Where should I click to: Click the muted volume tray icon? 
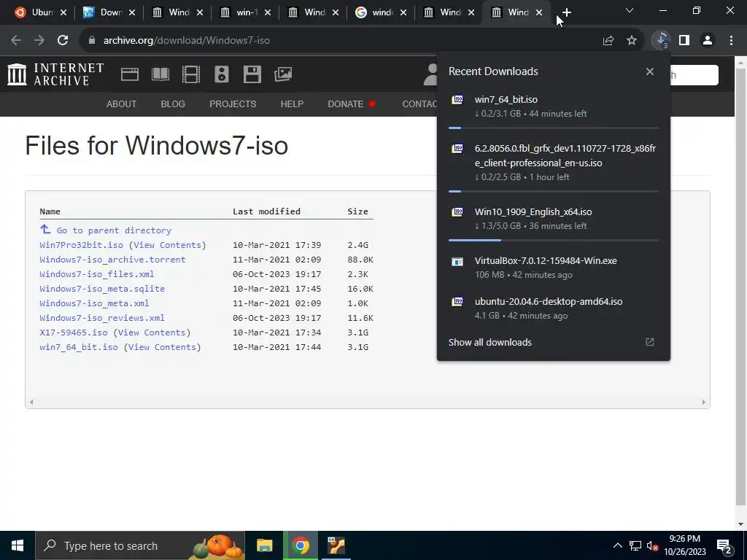(x=652, y=545)
